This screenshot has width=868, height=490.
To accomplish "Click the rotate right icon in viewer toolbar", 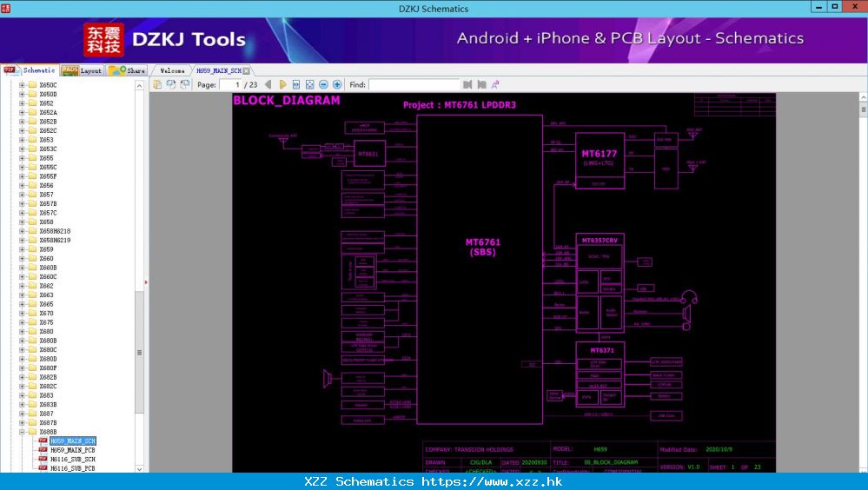I will pos(184,84).
